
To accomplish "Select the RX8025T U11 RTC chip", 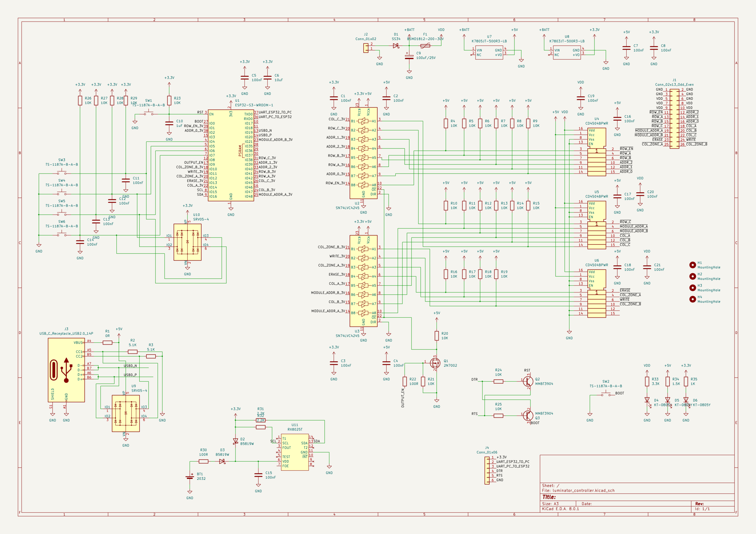I will click(x=295, y=452).
